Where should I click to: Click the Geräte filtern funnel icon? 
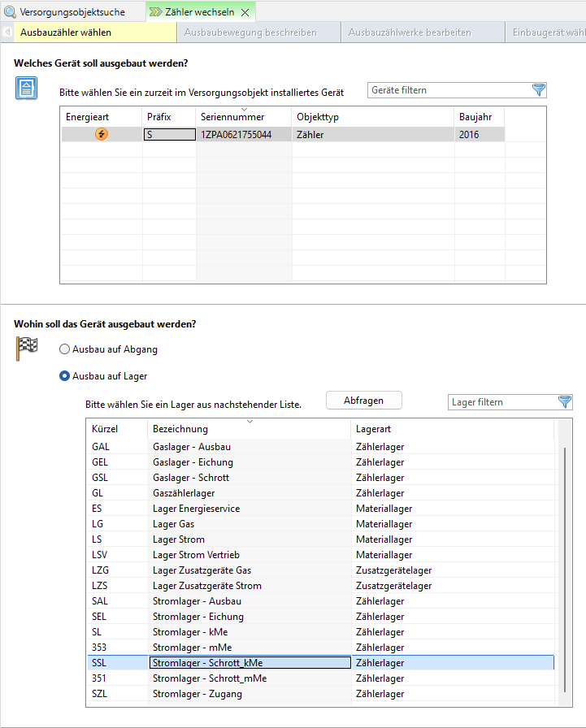coord(538,90)
